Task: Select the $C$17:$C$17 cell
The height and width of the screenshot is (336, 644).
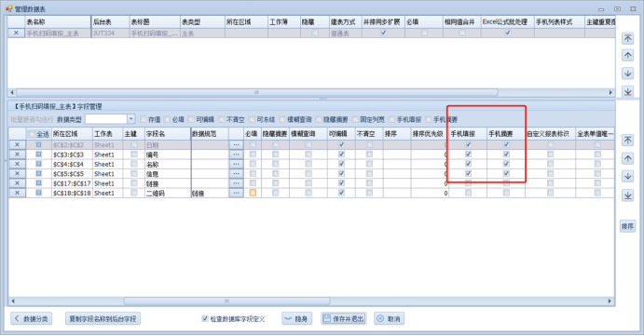Action: pos(72,183)
